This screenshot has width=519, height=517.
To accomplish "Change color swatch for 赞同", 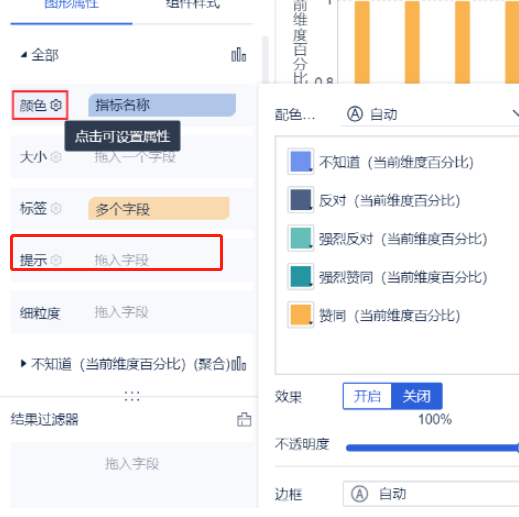I will click(x=301, y=315).
